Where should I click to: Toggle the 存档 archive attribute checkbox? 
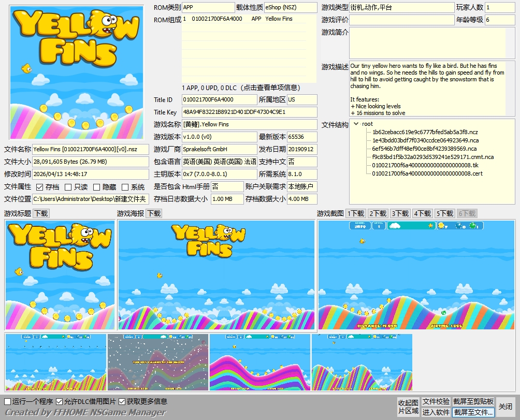(40, 187)
